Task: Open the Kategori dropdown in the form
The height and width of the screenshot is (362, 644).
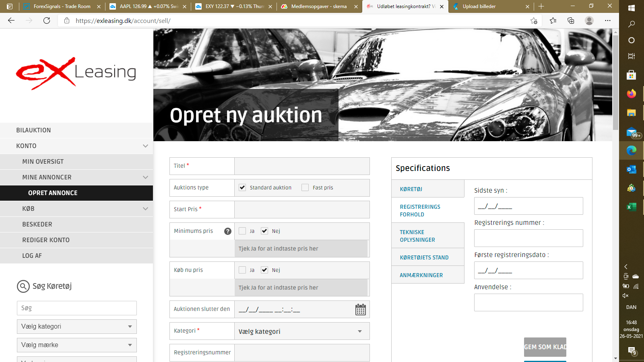Action: [x=301, y=331]
